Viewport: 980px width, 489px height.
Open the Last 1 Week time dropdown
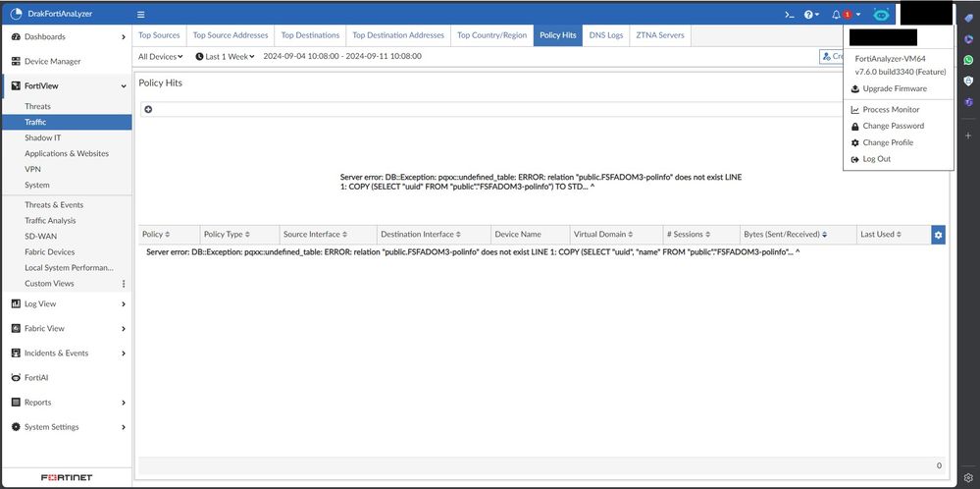225,56
